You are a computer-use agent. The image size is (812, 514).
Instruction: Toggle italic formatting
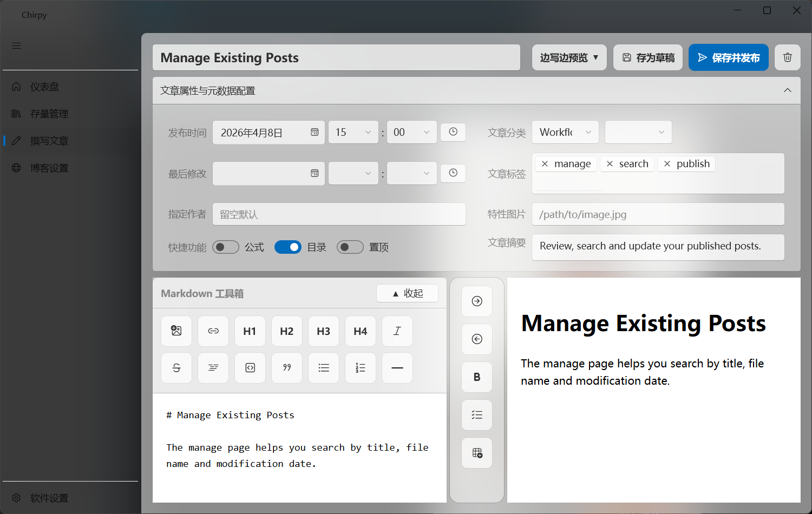[397, 331]
